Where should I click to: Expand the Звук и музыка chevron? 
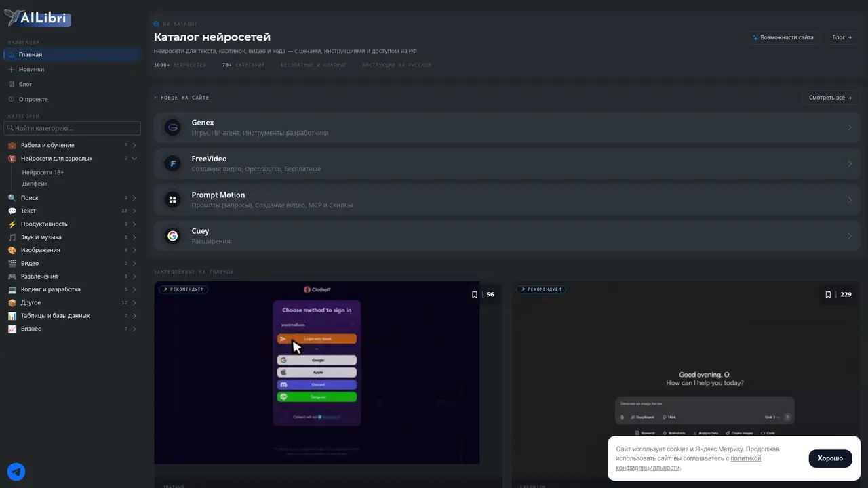pos(134,237)
